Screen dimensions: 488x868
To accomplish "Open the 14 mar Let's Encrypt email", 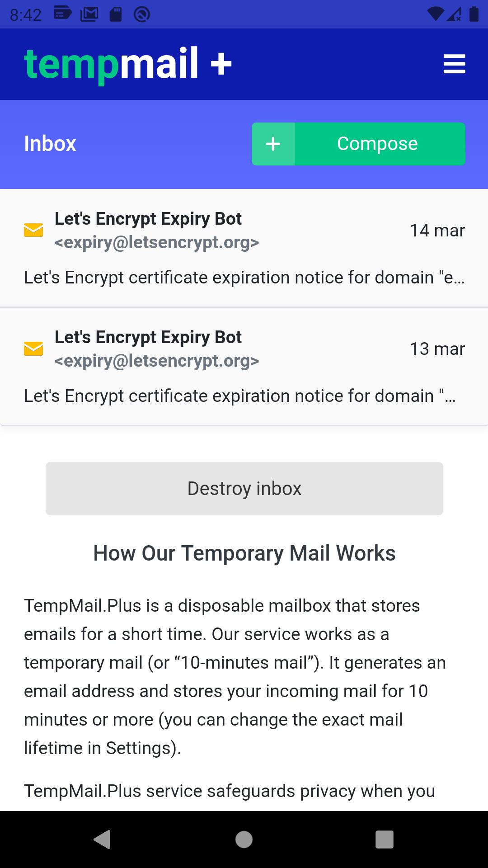I will 244,248.
